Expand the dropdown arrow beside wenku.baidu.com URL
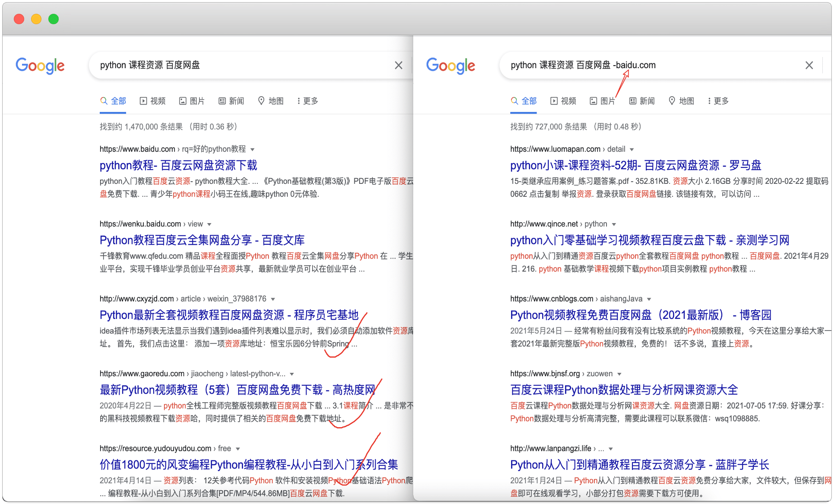 tap(209, 224)
